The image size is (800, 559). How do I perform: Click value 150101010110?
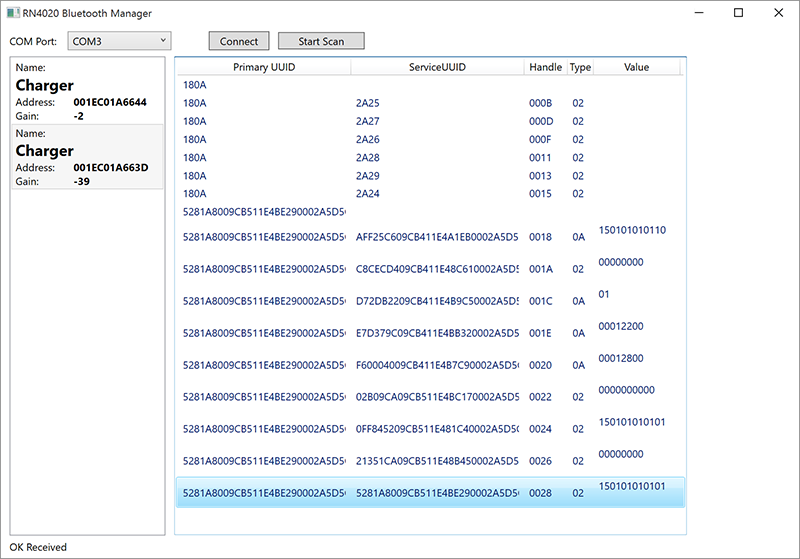[632, 230]
